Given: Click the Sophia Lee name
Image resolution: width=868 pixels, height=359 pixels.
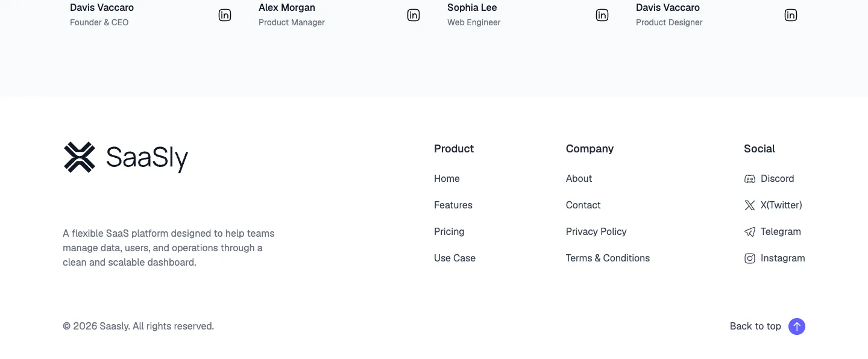Looking at the screenshot, I should [x=472, y=8].
